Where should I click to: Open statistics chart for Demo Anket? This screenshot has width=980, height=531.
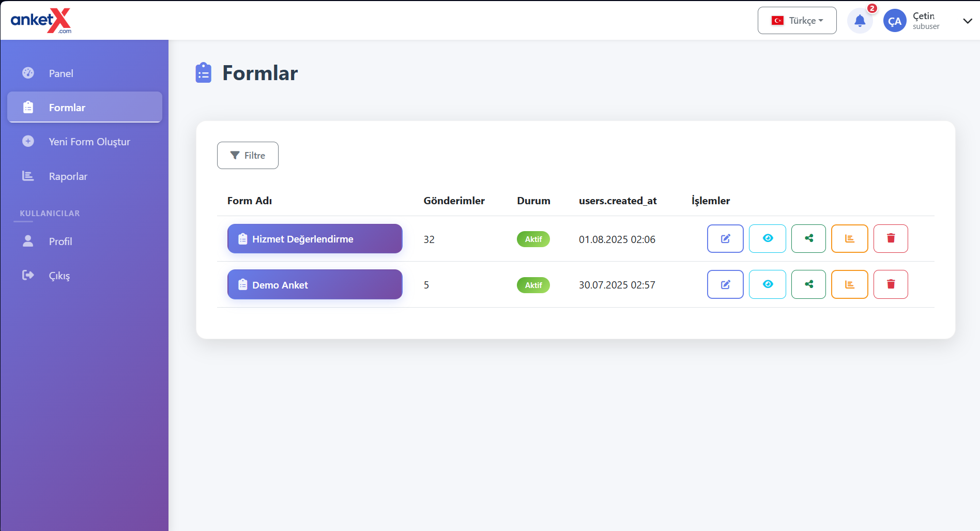pos(849,284)
